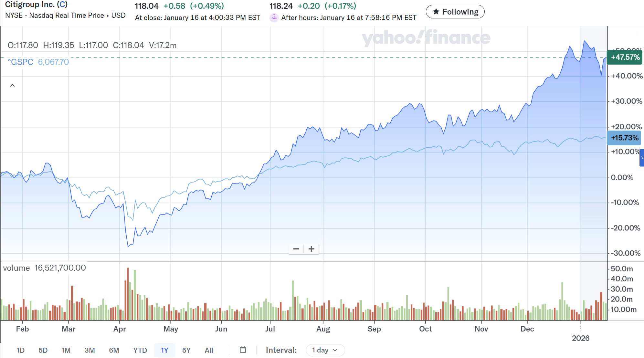Show All historical data range
644x358 pixels.
coord(209,350)
